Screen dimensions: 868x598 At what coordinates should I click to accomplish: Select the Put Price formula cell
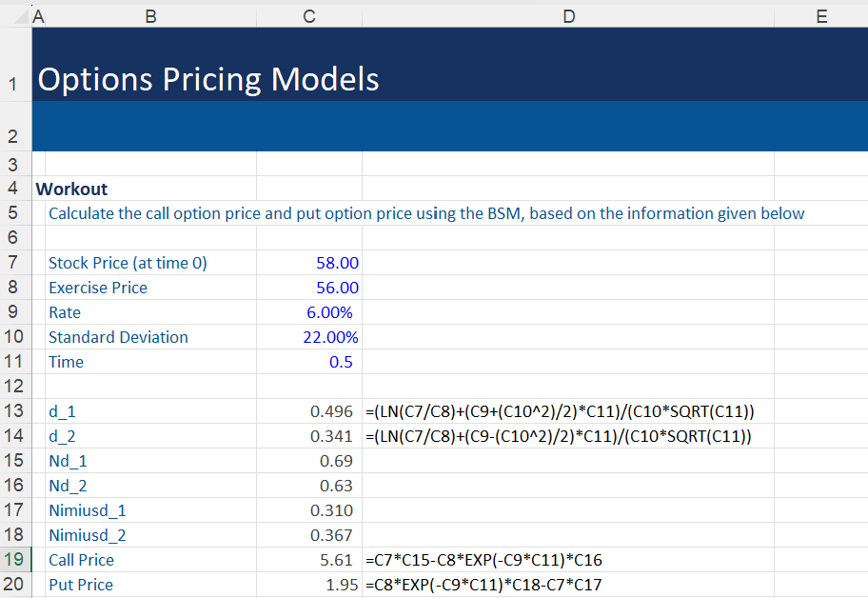[x=568, y=585]
